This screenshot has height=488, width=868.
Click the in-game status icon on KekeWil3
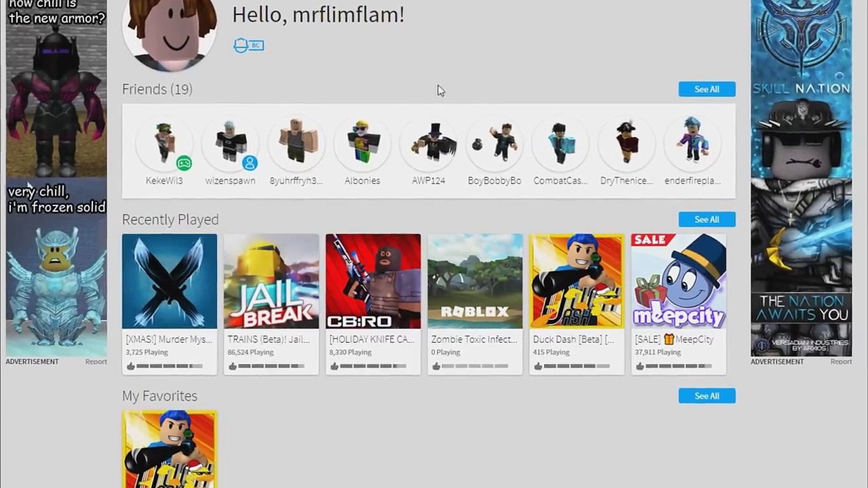point(184,163)
